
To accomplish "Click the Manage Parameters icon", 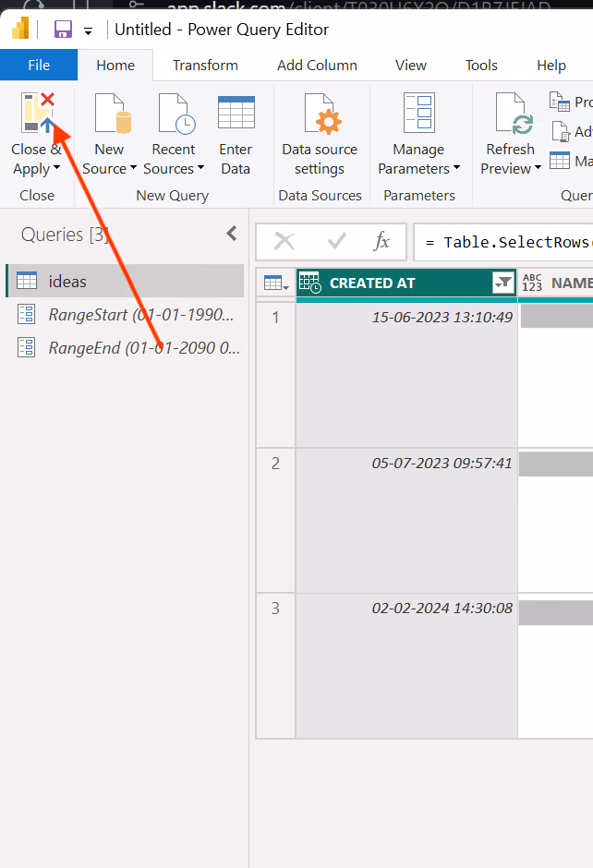I will point(419,113).
